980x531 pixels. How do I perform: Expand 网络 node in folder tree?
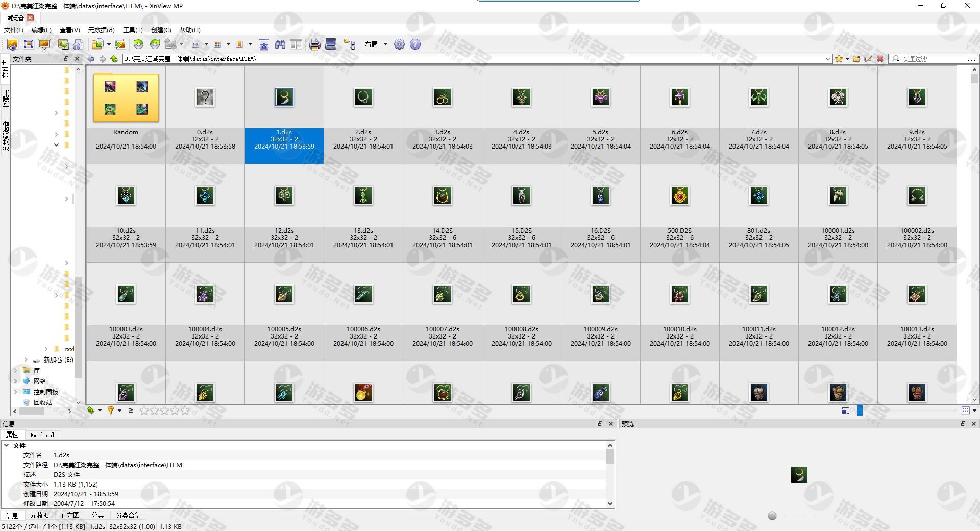15,381
